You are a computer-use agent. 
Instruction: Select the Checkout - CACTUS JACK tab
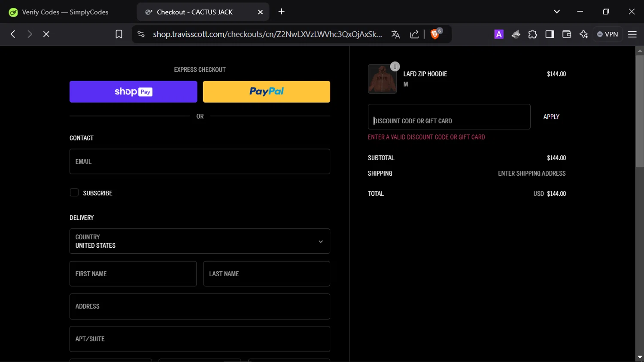click(x=203, y=12)
